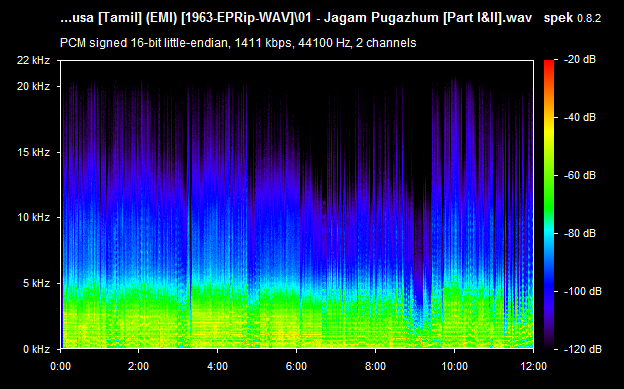Select the 15 kHz frequency axis label
The width and height of the screenshot is (624, 389).
(33, 152)
